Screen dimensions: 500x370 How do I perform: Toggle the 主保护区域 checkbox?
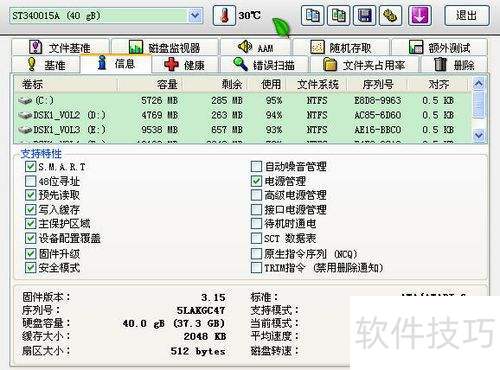(x=30, y=223)
